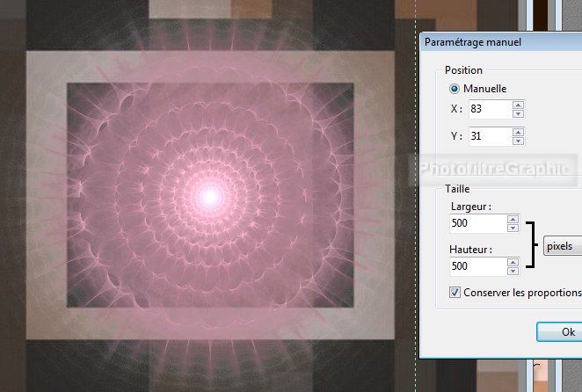Increase X position with up arrow

519,105
